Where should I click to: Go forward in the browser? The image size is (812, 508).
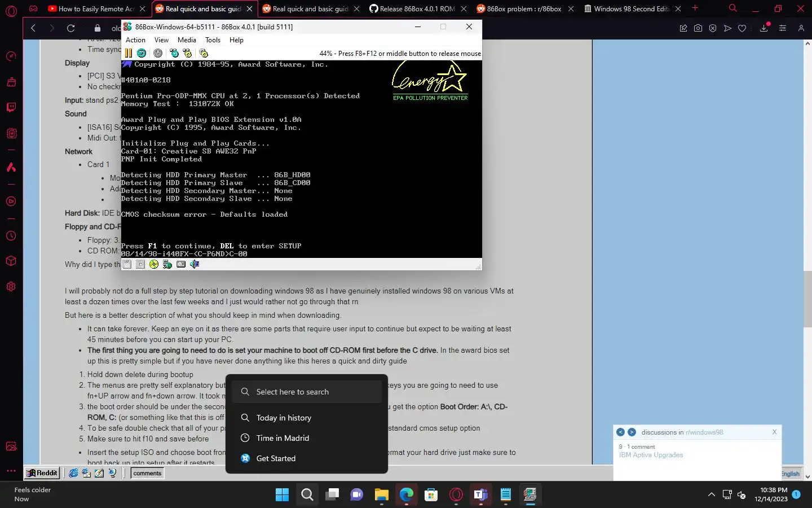click(52, 28)
